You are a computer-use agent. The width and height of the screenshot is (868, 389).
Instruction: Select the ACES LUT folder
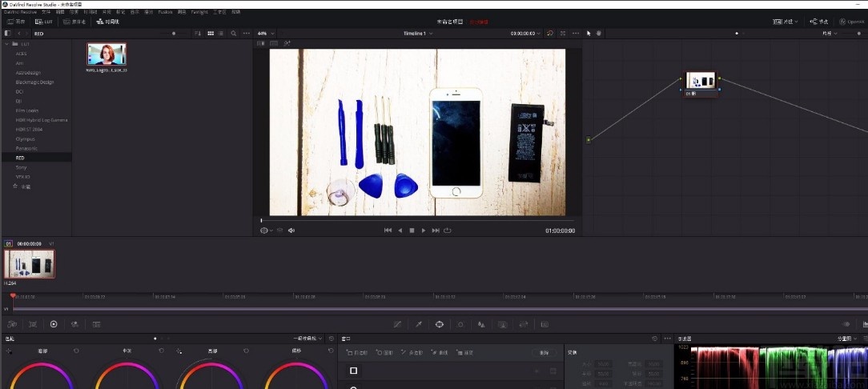coord(21,54)
